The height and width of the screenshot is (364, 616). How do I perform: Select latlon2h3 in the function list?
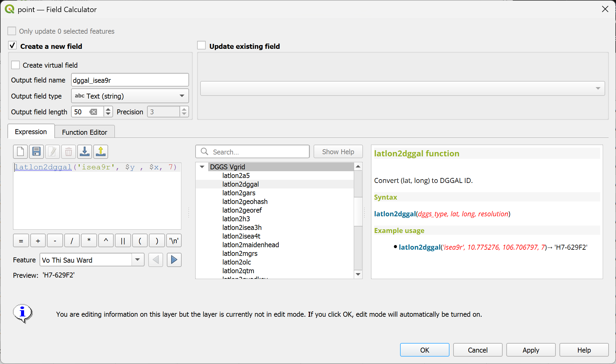[236, 219]
